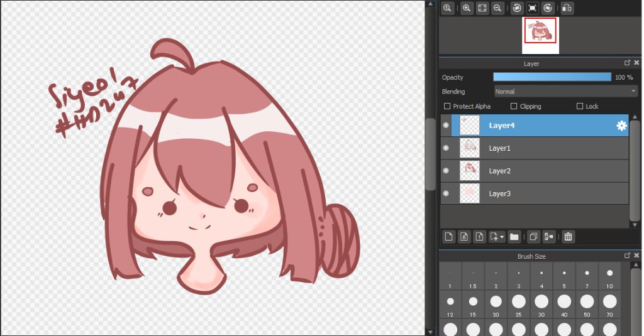644x336 pixels.
Task: Flip the canvas view horizontally
Action: pos(567,8)
